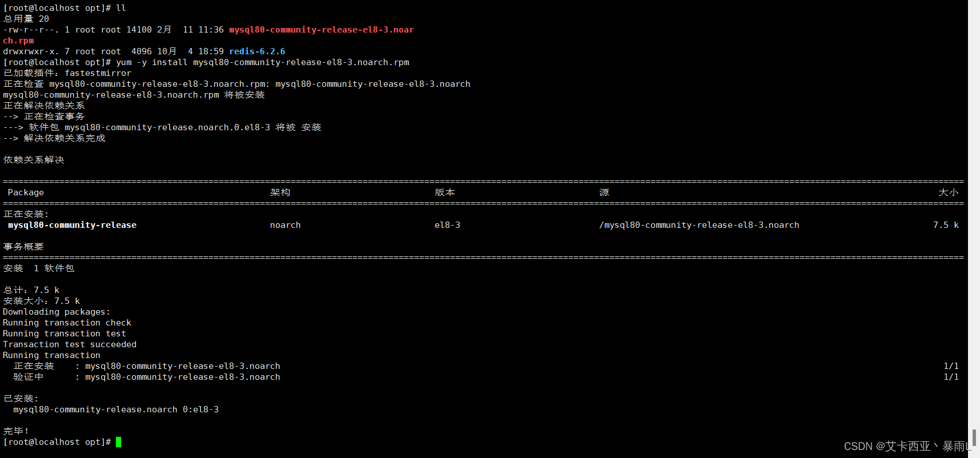Click the '--> 正在检查事务' line
The height and width of the screenshot is (458, 980).
(x=44, y=116)
